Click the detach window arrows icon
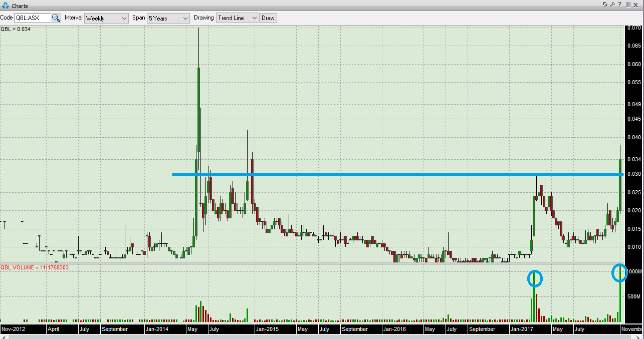Image resolution: width=644 pixels, height=339 pixels. (x=605, y=5)
